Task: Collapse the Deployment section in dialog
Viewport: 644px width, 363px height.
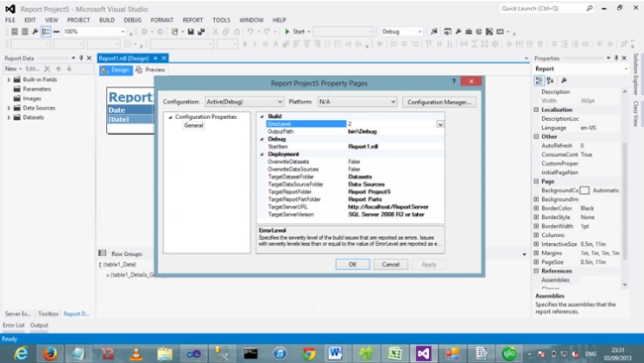Action: (262, 154)
